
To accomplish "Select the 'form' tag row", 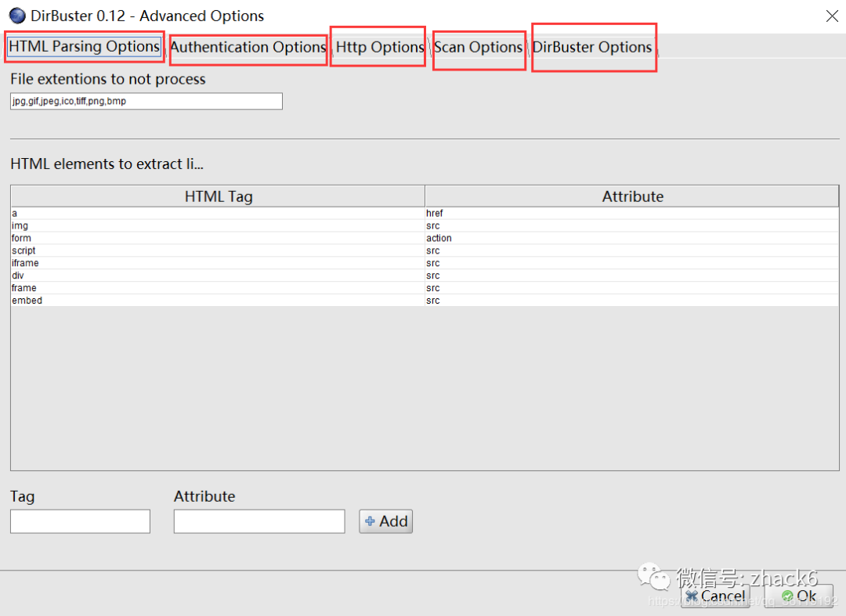I will pos(425,238).
